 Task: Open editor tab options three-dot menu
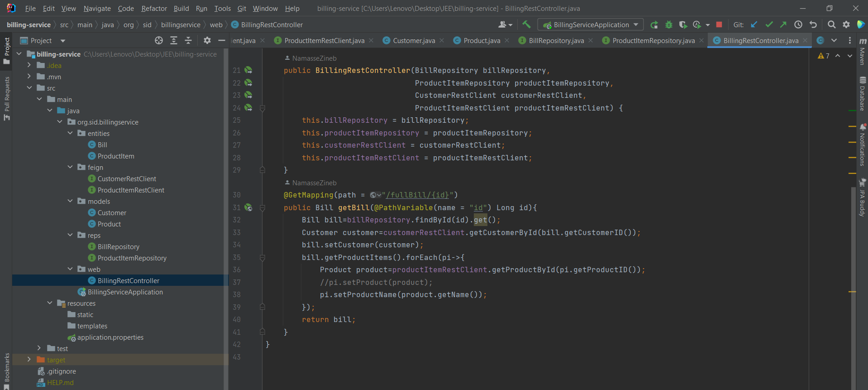[850, 41]
